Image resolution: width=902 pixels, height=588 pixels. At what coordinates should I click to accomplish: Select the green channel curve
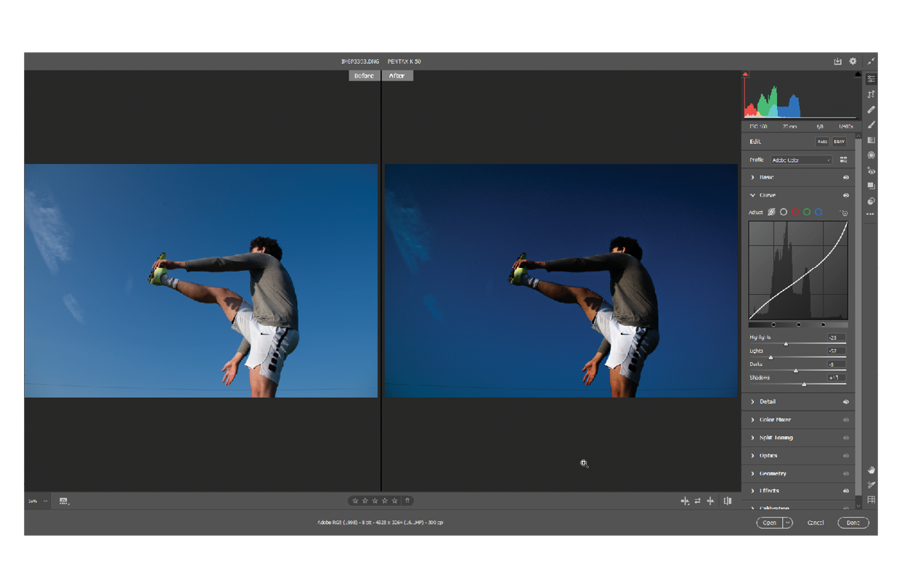pyautogui.click(x=807, y=213)
